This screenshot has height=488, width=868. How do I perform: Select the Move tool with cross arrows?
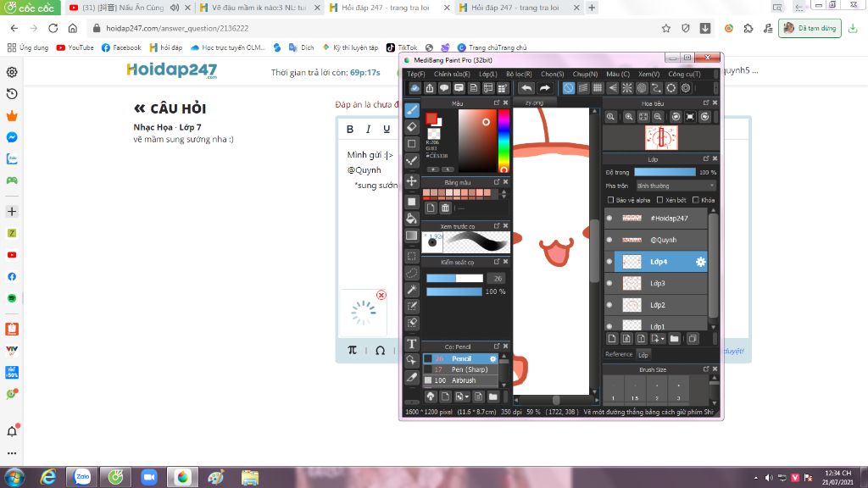click(412, 181)
